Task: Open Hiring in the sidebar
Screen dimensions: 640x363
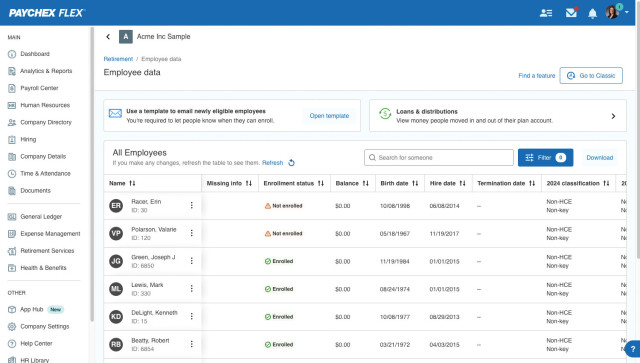Action: coord(28,139)
